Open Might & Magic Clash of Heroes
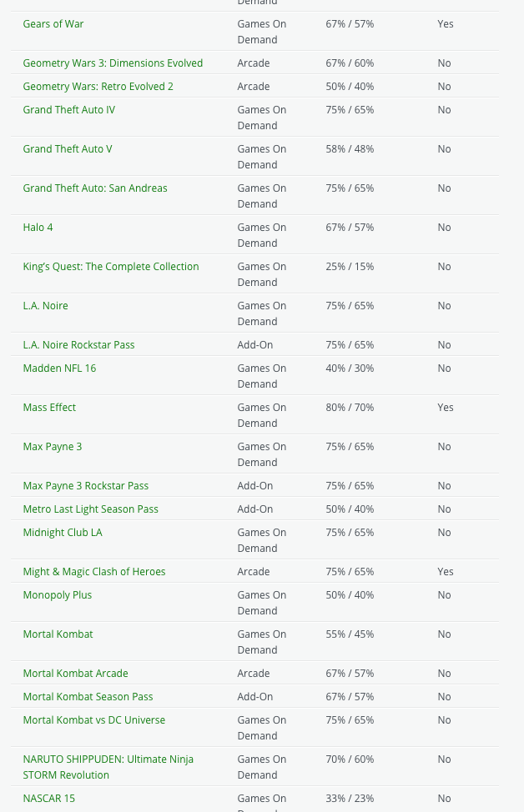This screenshot has width=524, height=812. coord(94,572)
